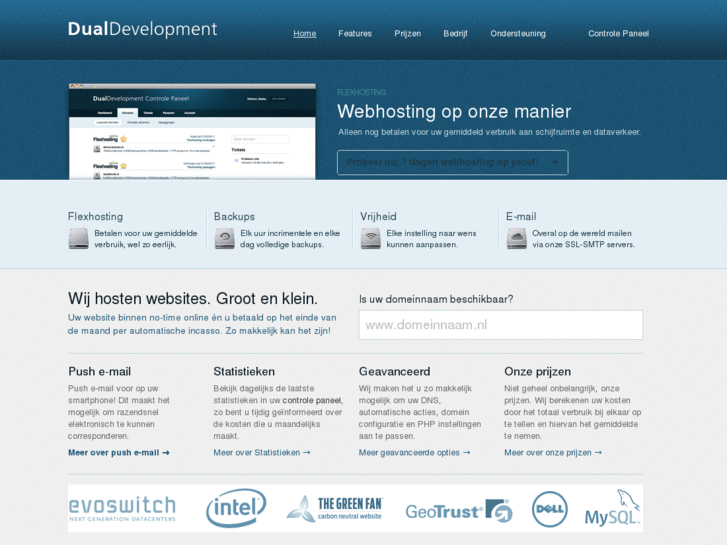Click the Intel partner logo

click(x=236, y=508)
